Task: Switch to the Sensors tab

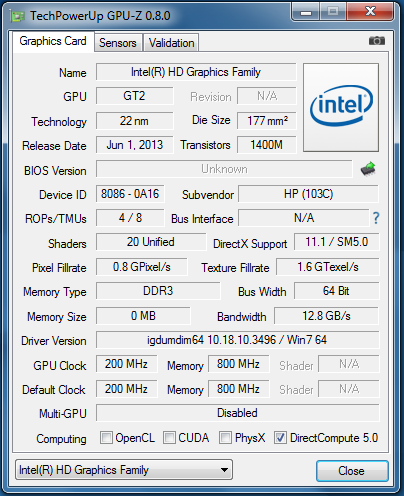Action: (x=118, y=43)
